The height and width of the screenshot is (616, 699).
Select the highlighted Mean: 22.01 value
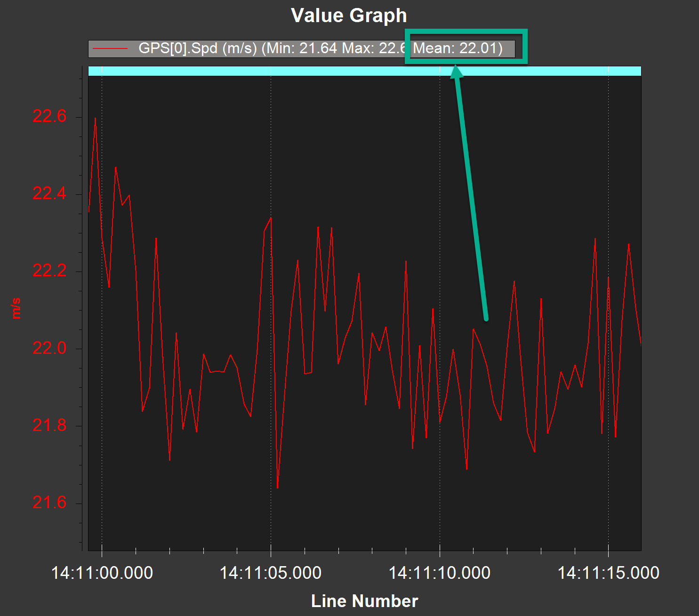[459, 48]
